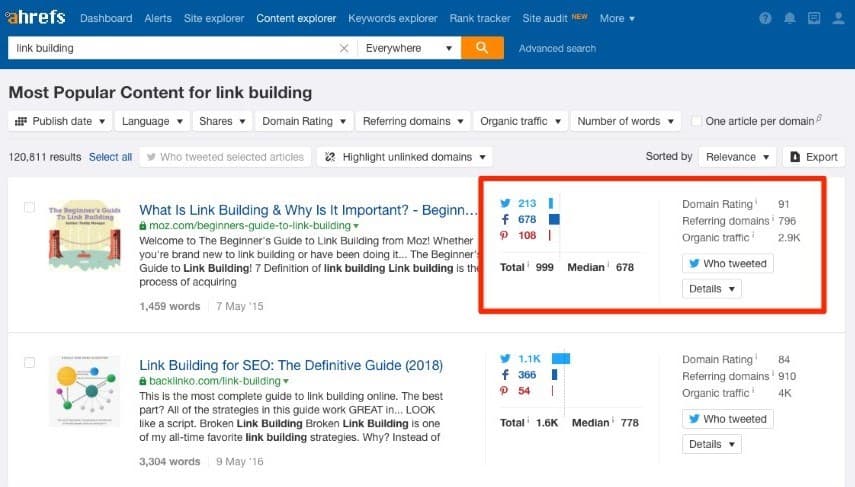Go to Site explorer in top navigation
The height and width of the screenshot is (487, 855).
(x=214, y=19)
